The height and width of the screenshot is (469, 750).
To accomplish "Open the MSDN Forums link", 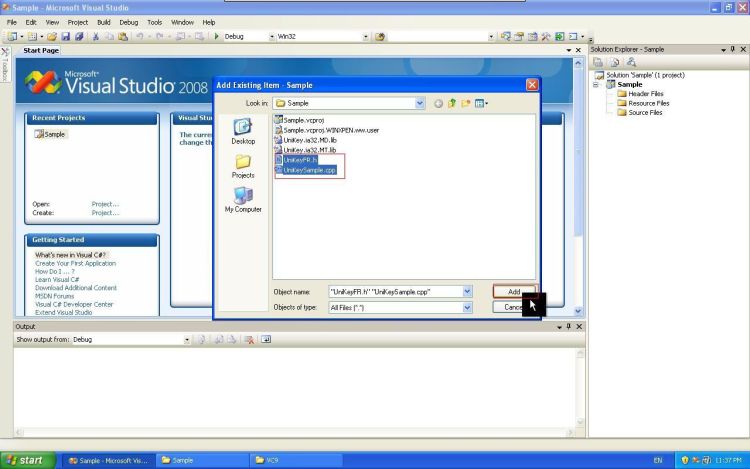I will tap(55, 296).
